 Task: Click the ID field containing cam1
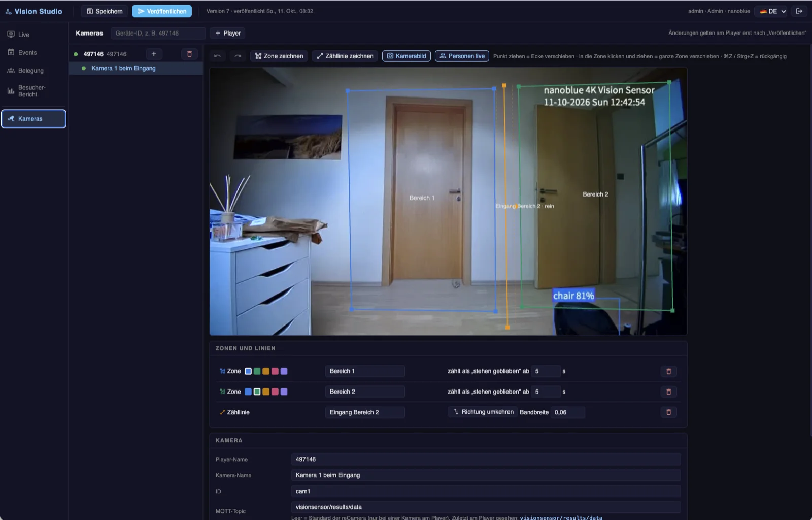pos(486,491)
